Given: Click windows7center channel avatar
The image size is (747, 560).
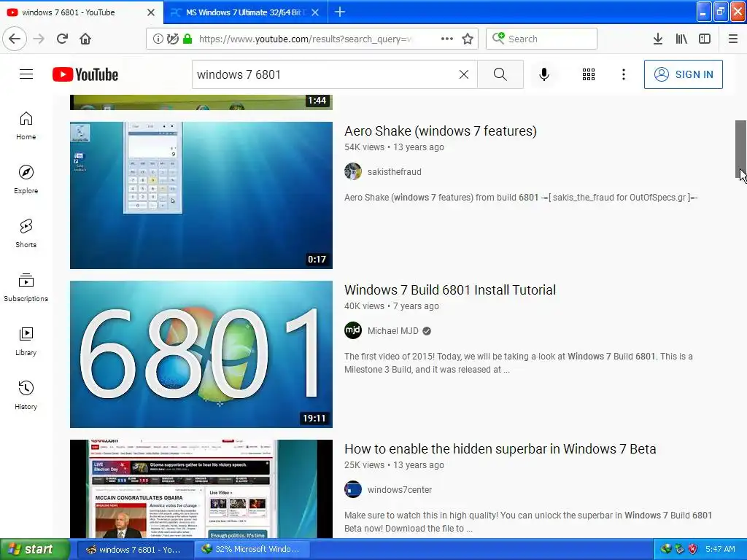Looking at the screenshot, I should (353, 489).
